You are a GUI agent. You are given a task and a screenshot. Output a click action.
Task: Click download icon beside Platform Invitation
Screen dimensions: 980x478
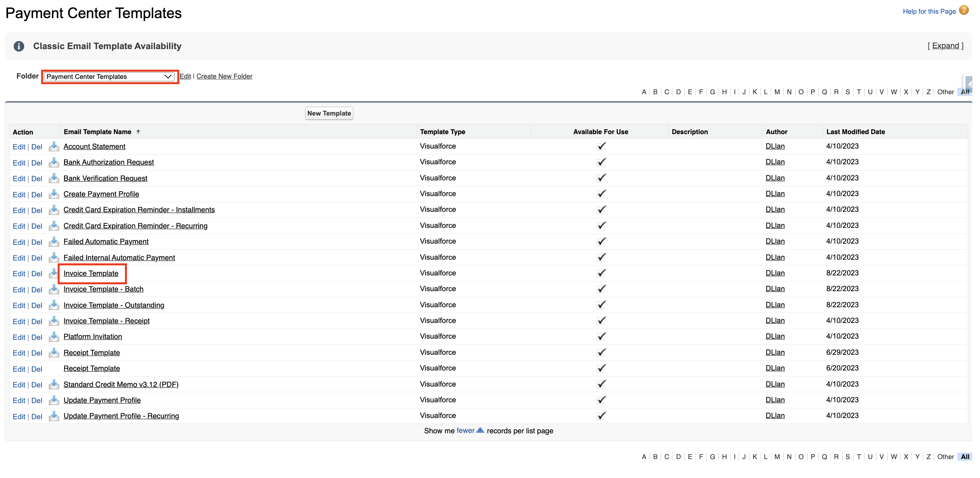(x=54, y=337)
